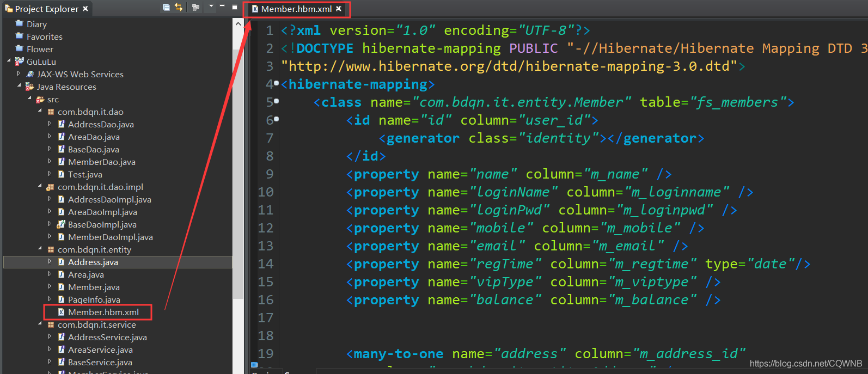This screenshot has height=374, width=868.
Task: Click JAX-WS Web Services globe icon
Action: (30, 74)
